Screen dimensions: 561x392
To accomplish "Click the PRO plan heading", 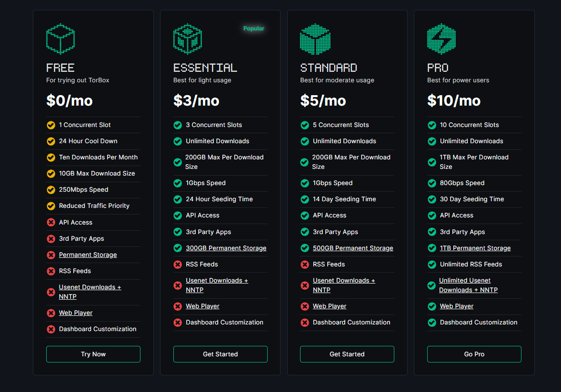I will tap(438, 68).
